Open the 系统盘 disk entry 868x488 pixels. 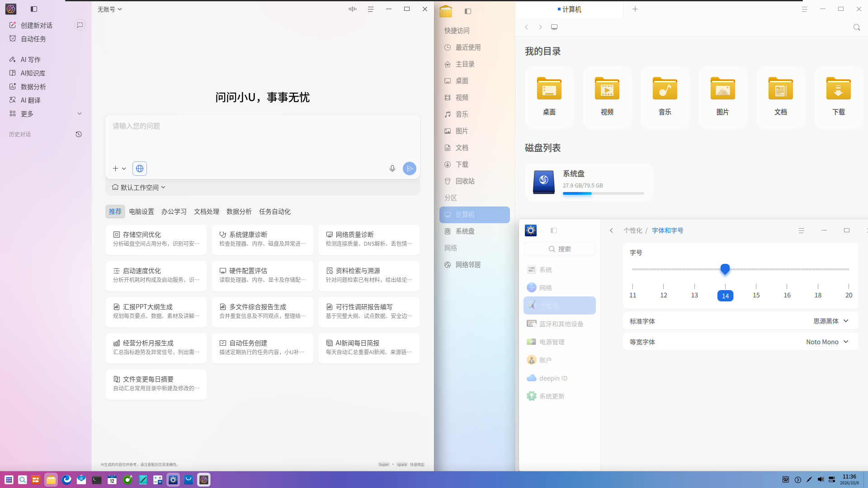589,182
